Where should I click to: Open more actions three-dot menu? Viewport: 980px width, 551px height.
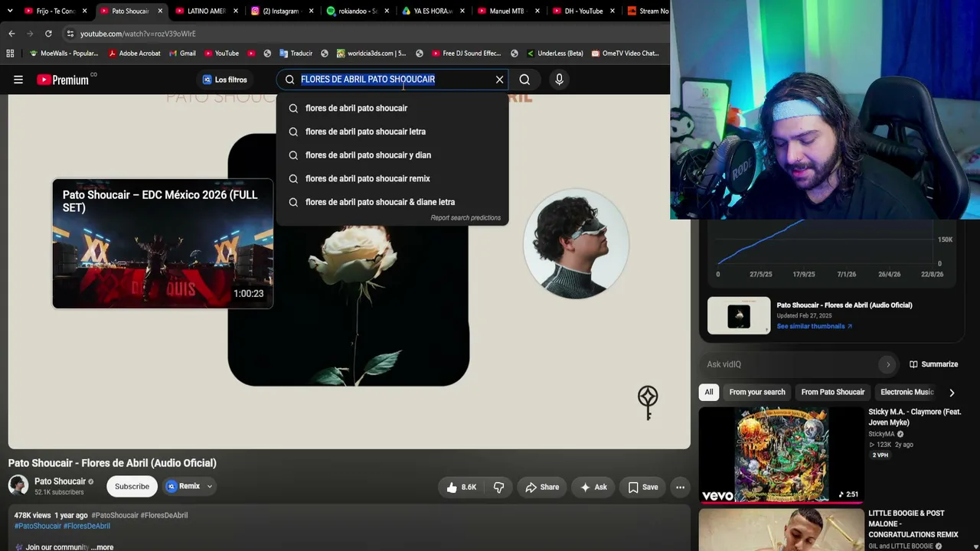point(680,487)
